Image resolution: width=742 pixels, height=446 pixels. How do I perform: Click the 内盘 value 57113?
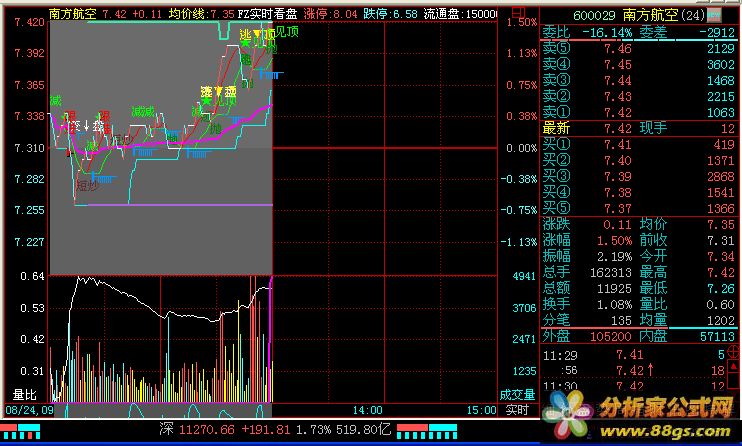(x=718, y=337)
